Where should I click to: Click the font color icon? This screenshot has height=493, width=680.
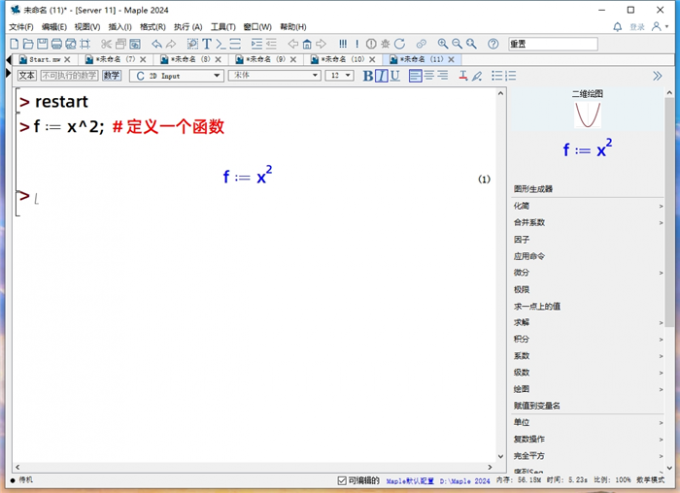tap(461, 76)
